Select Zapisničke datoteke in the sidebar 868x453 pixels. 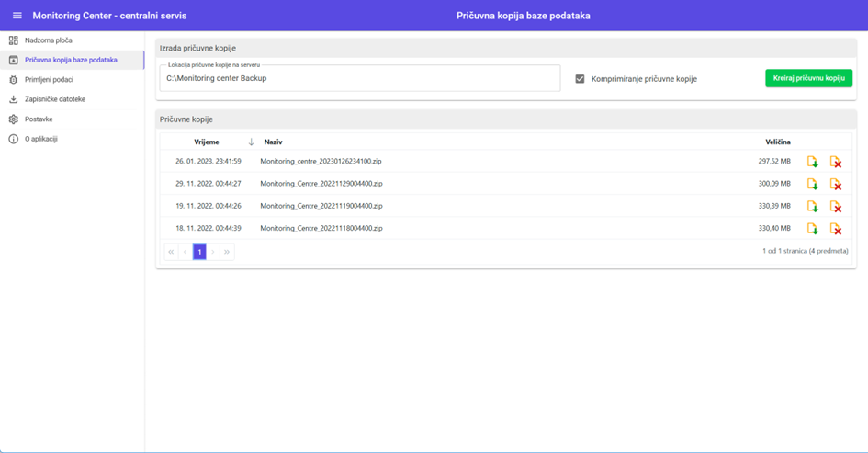(55, 99)
